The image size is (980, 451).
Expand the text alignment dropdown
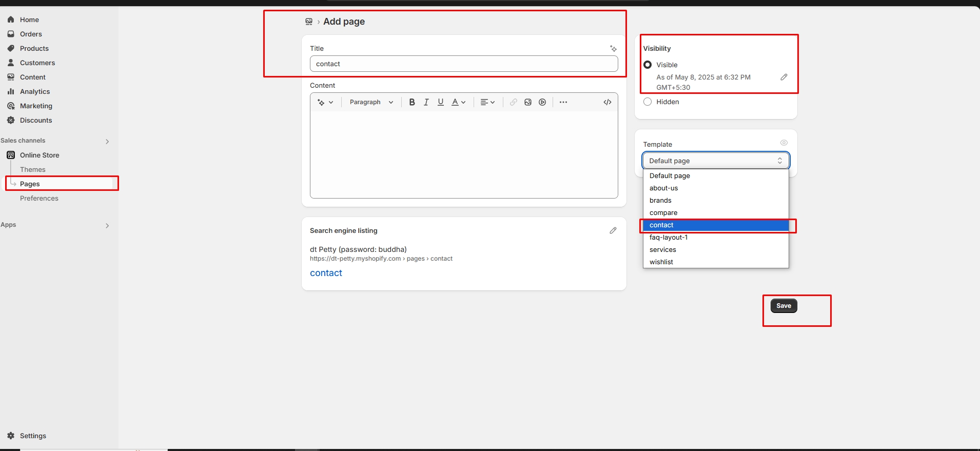point(487,102)
